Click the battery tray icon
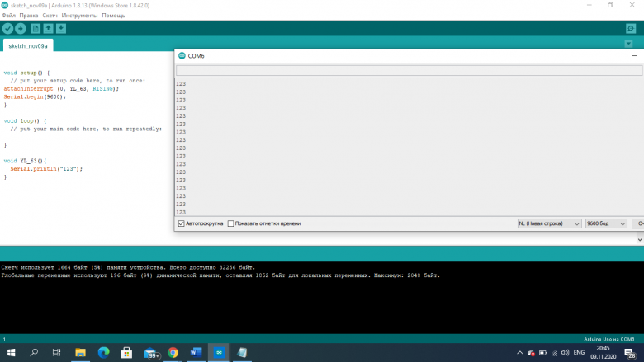Image resolution: width=644 pixels, height=362 pixels. coord(542,353)
